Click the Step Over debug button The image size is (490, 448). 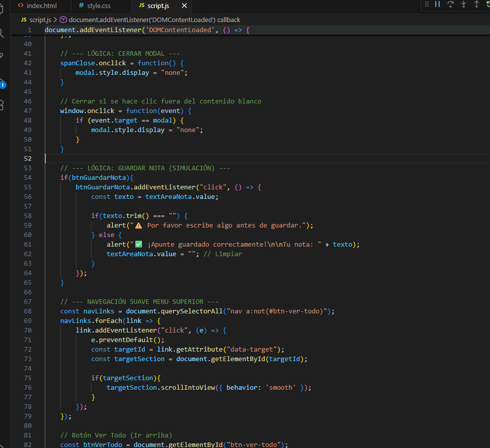point(450,5)
